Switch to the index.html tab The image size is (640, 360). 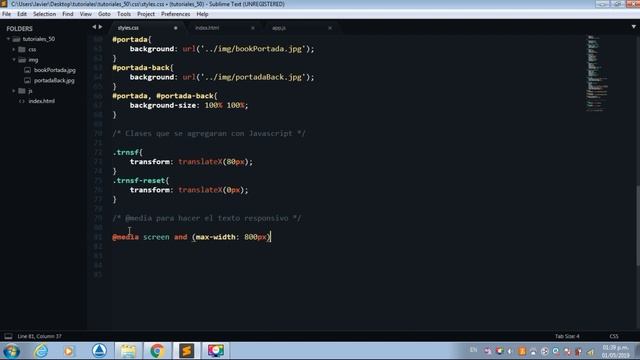click(x=207, y=28)
